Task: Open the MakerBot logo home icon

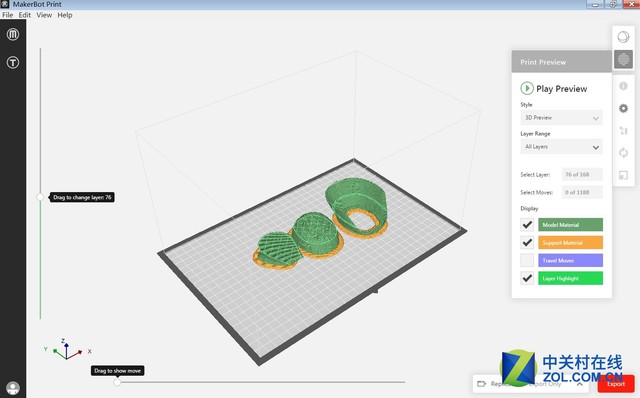Action: [13, 34]
